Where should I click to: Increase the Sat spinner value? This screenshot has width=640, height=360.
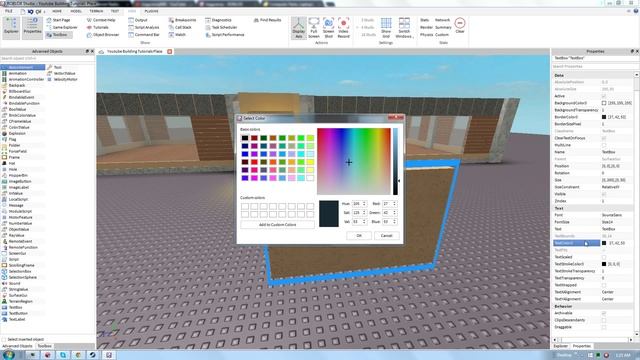coord(364,211)
